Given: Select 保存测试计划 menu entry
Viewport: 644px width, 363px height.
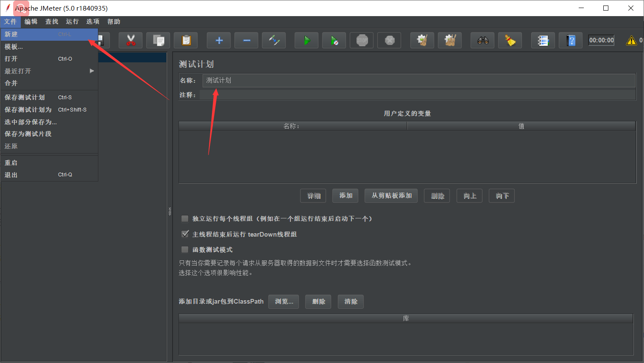Looking at the screenshot, I should click(49, 98).
